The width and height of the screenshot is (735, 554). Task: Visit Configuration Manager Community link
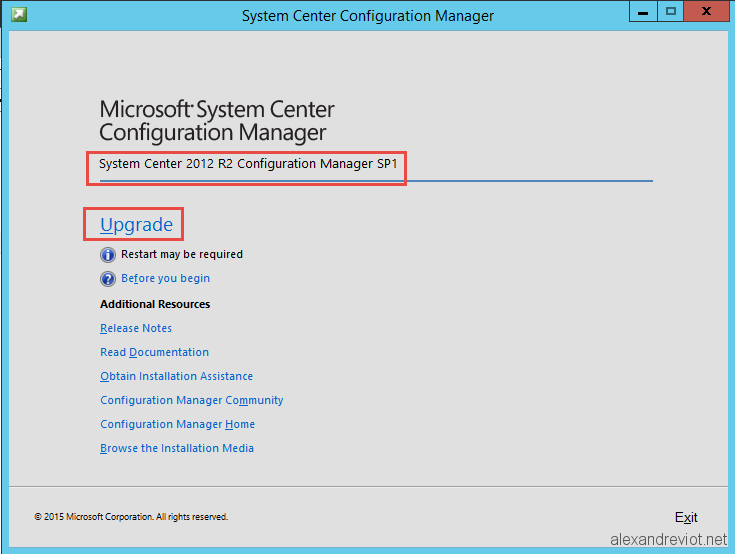click(x=192, y=400)
